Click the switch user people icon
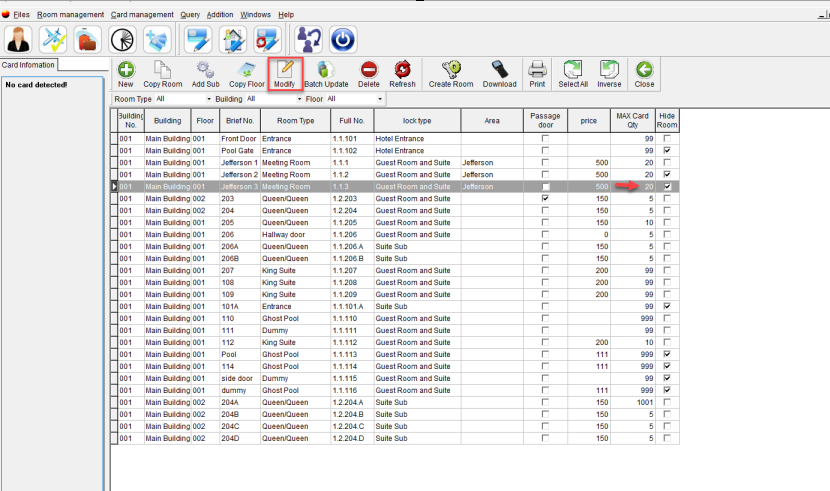Viewport: 830px width, 491px height. coord(309,40)
